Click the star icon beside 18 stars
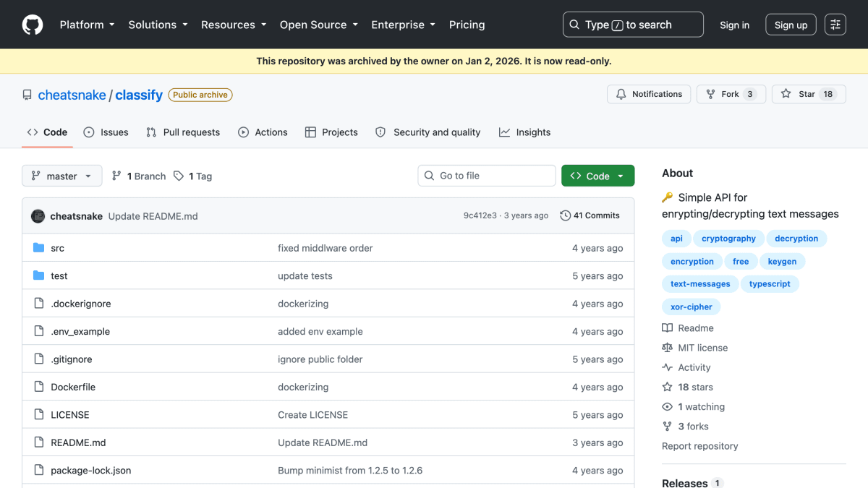868x488 pixels. click(667, 387)
